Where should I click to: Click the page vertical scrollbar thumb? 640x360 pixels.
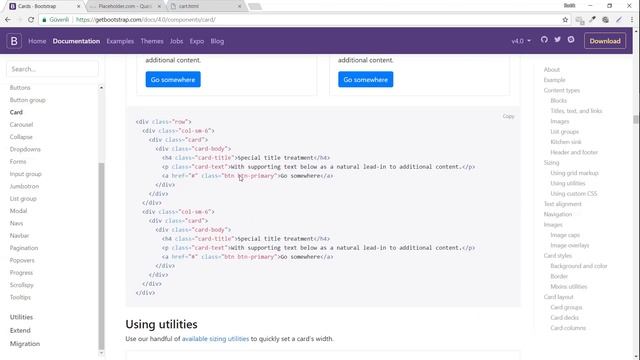coord(636,119)
